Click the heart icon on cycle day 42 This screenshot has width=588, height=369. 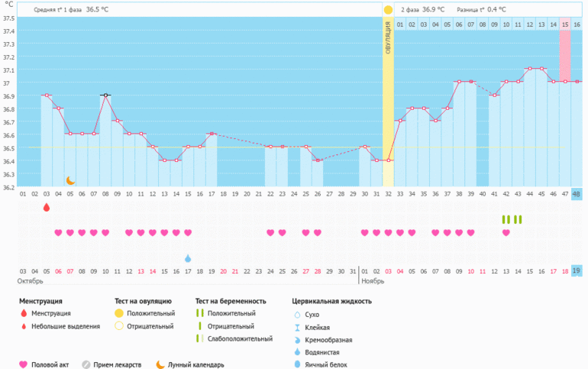tap(506, 233)
